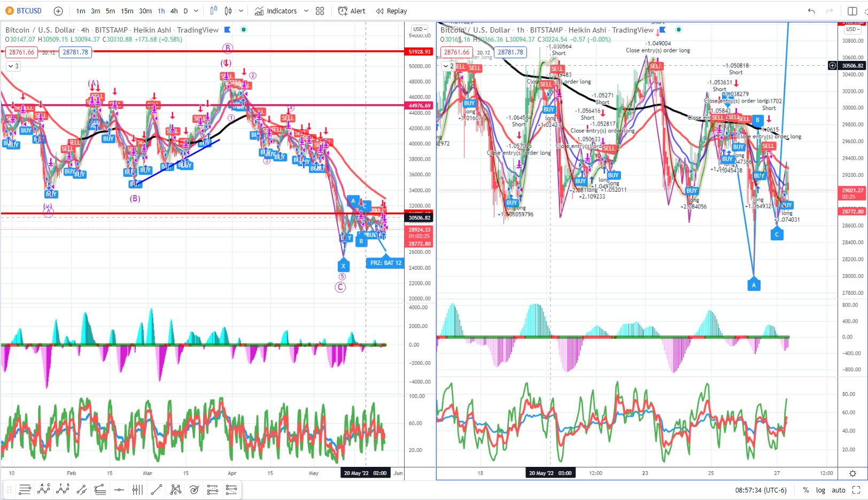Click the X harmonic point label on left chart
Screen dimensions: 868x500
[343, 265]
